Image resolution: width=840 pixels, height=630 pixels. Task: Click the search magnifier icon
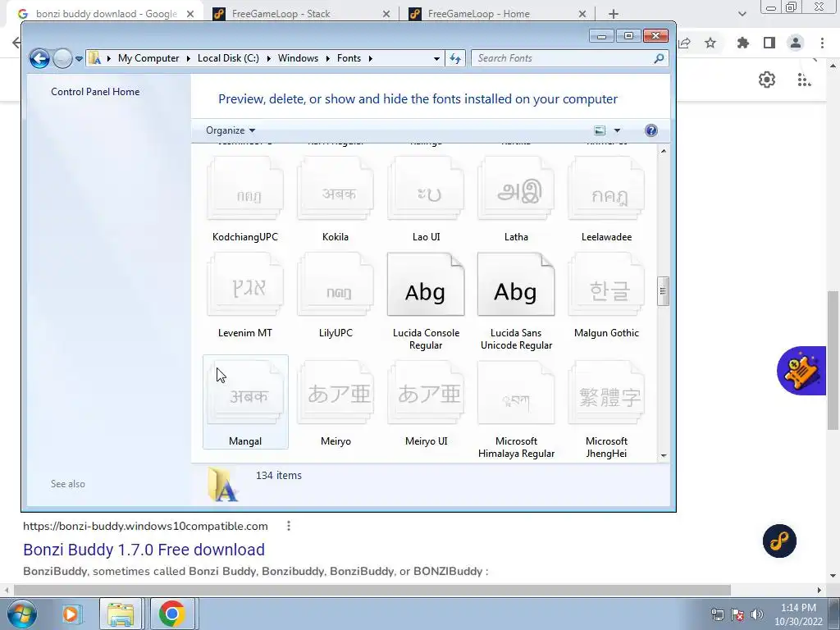pyautogui.click(x=659, y=58)
